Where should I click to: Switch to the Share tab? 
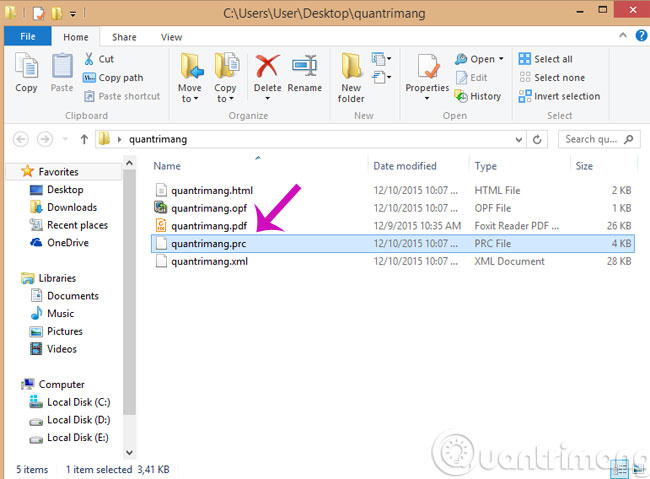[124, 37]
